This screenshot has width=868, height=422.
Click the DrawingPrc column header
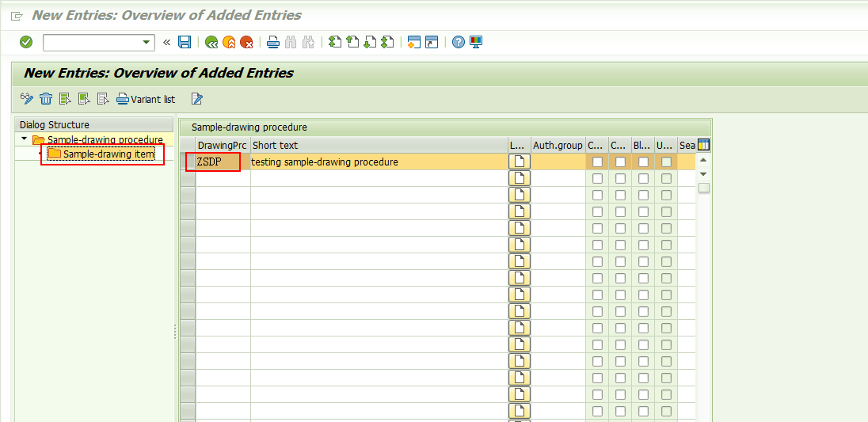click(223, 146)
